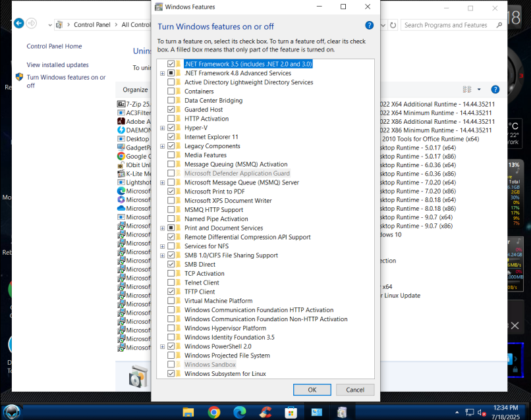Open Microsoft Store from the taskbar
The width and height of the screenshot is (531, 420).
291,412
